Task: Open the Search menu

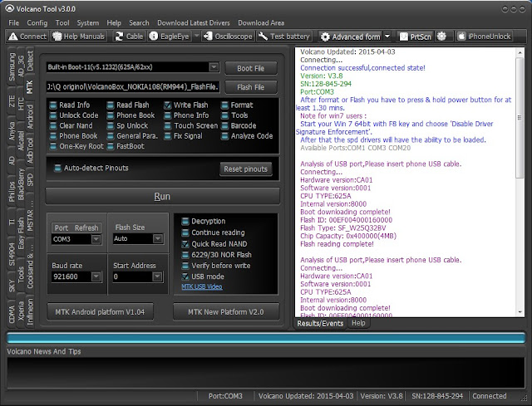Action: [x=139, y=22]
